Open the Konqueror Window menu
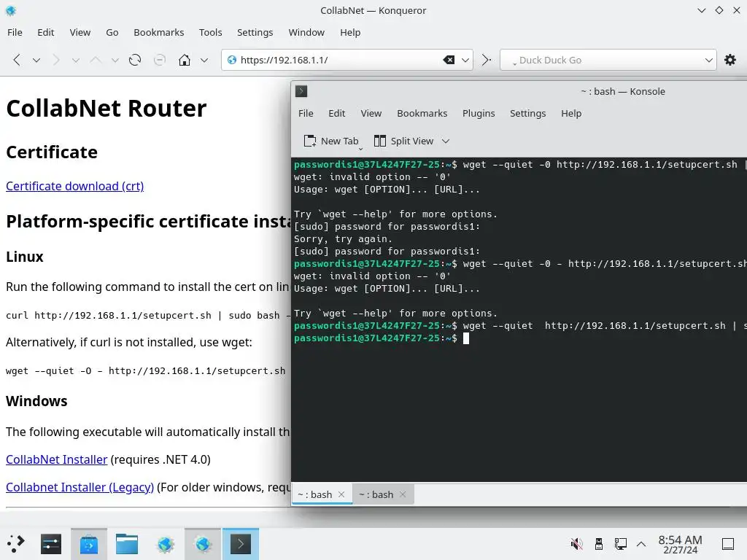Viewport: 747px width, 560px height. pos(306,32)
